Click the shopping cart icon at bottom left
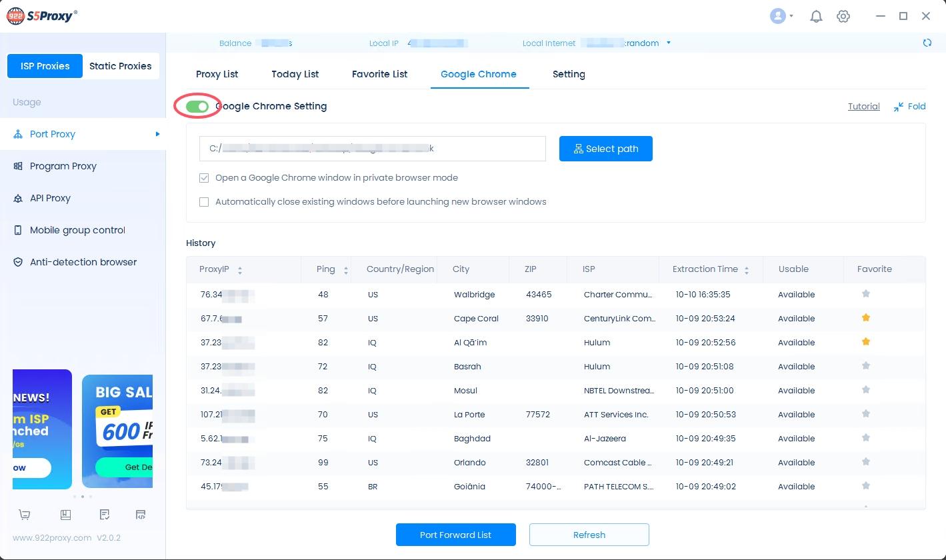 click(x=25, y=514)
